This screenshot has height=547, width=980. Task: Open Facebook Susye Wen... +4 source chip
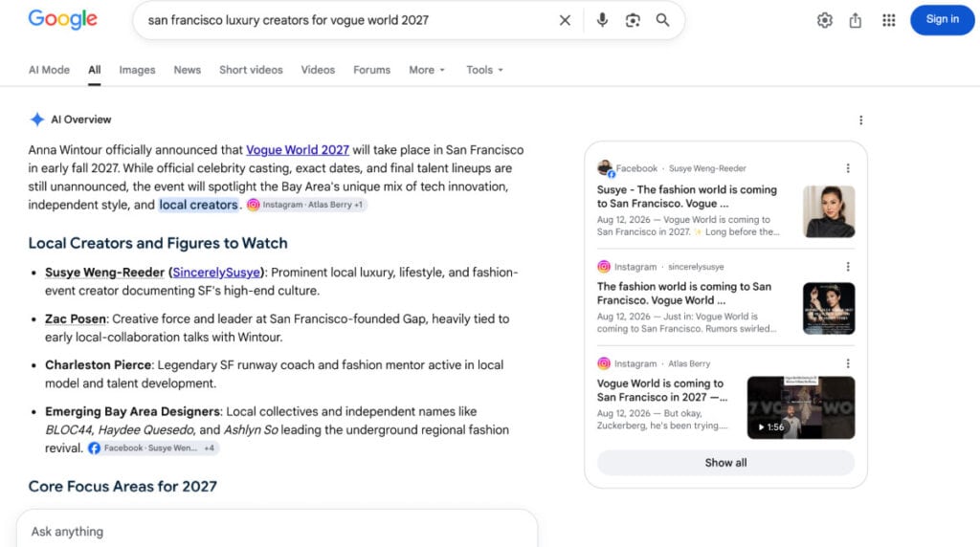pyautogui.click(x=152, y=448)
